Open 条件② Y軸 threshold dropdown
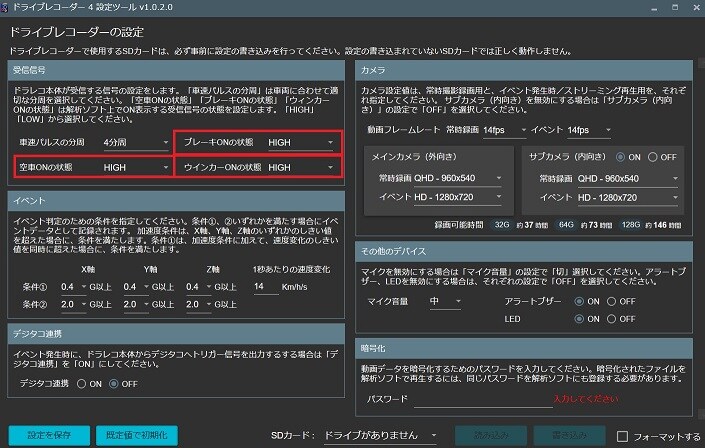 click(136, 304)
